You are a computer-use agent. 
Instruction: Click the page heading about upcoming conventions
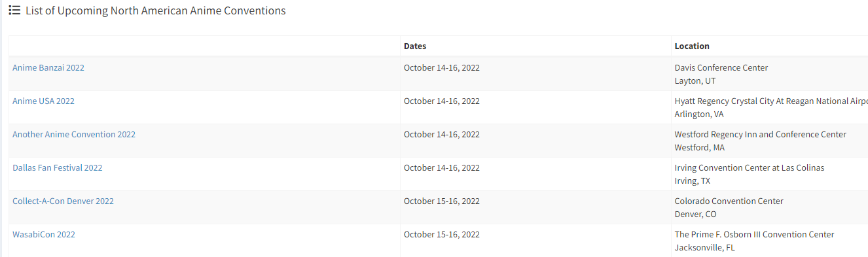(x=156, y=11)
